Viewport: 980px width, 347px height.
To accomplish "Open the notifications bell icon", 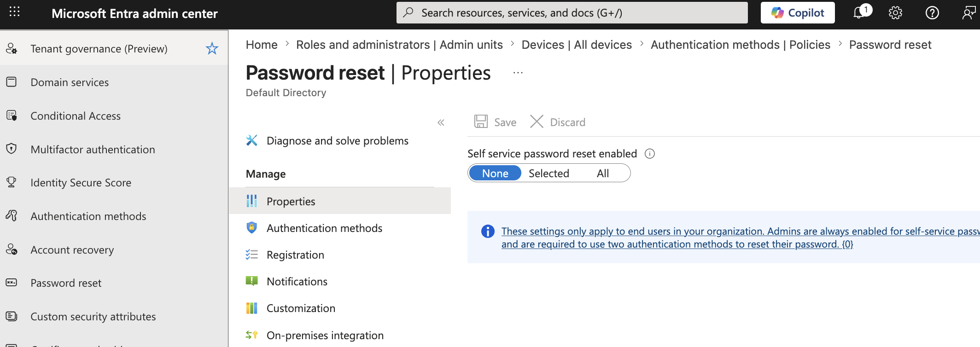I will (x=858, y=12).
